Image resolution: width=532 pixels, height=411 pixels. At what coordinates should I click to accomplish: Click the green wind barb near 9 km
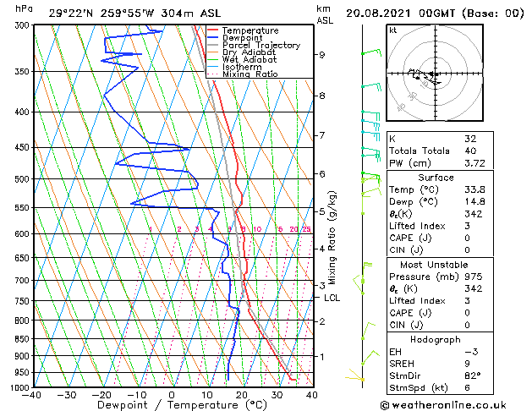(x=371, y=52)
